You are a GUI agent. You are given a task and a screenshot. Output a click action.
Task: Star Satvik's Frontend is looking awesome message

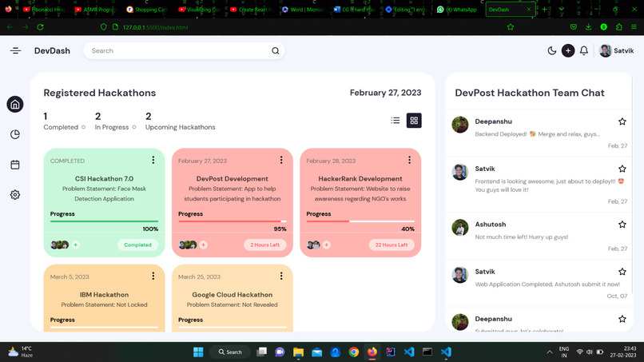[x=622, y=169]
